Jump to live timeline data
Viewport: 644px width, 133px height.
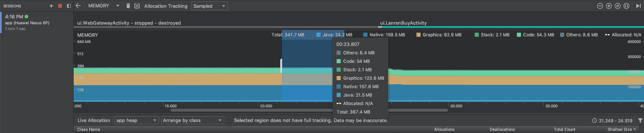point(639,6)
